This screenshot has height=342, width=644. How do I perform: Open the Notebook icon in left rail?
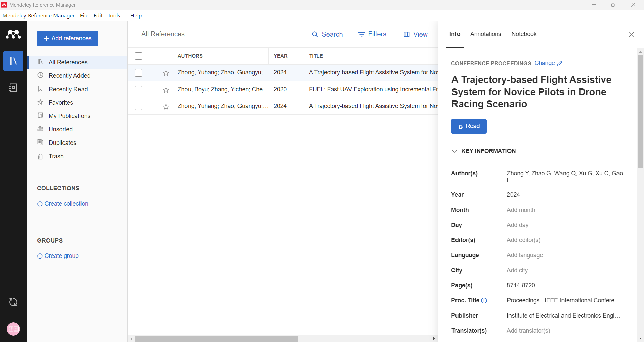tap(13, 88)
